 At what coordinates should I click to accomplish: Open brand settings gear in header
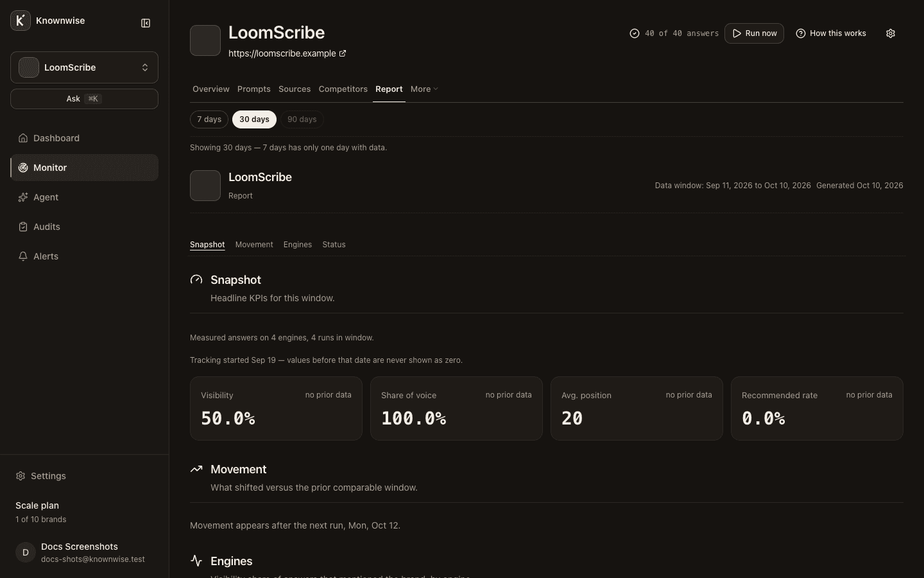(x=891, y=33)
